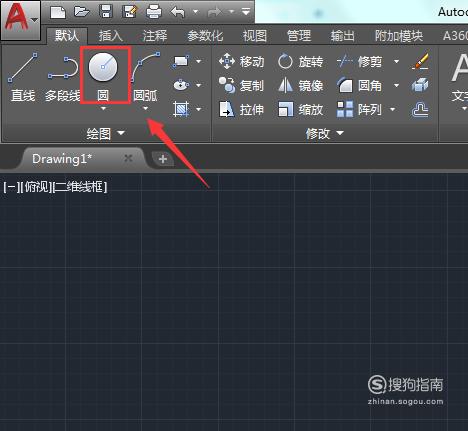Viewport: 468px width, 431px height.
Task: Open the redo history dropdown arrow
Action: click(231, 12)
